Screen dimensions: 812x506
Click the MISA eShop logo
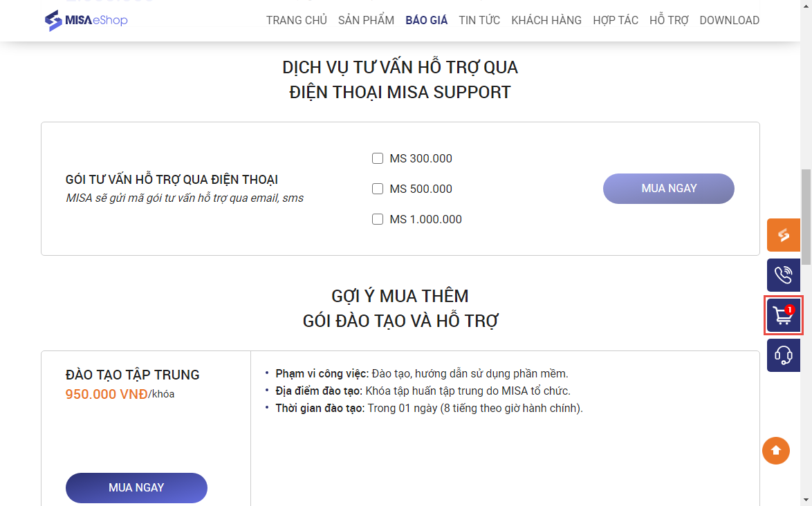[x=86, y=20]
